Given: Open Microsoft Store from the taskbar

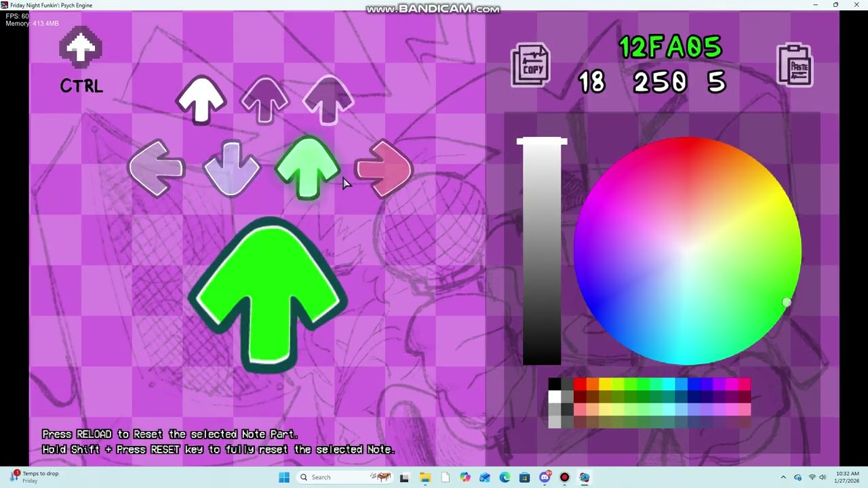Looking at the screenshot, I should (524, 477).
